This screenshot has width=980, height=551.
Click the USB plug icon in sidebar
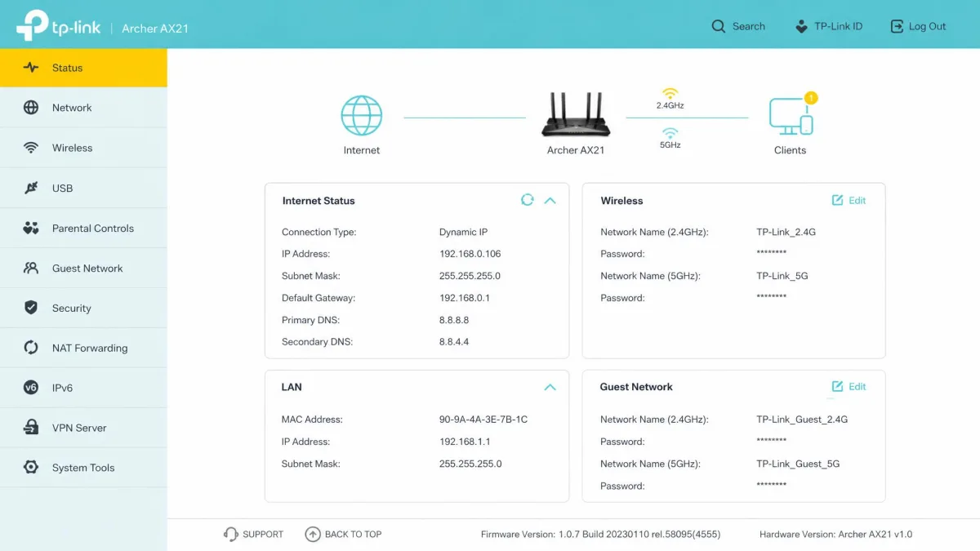point(31,188)
